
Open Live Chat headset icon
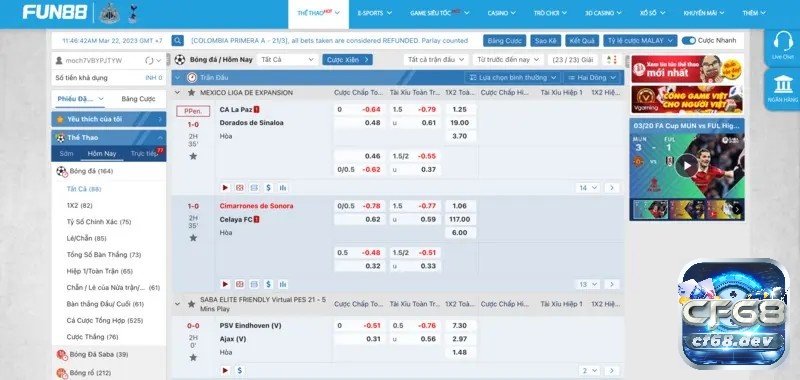tap(783, 42)
